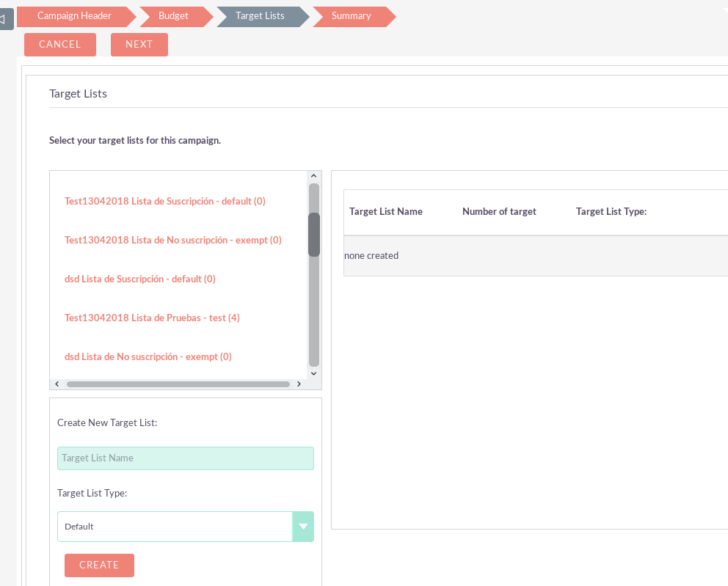Click the sidebar collapse triangle icon
Screen dimensions: 728x586
[4, 19]
